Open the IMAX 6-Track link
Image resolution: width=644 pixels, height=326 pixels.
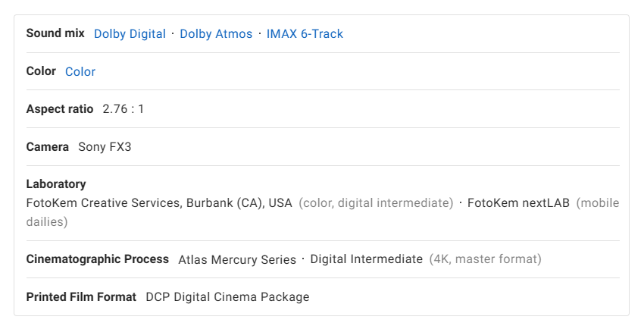305,33
